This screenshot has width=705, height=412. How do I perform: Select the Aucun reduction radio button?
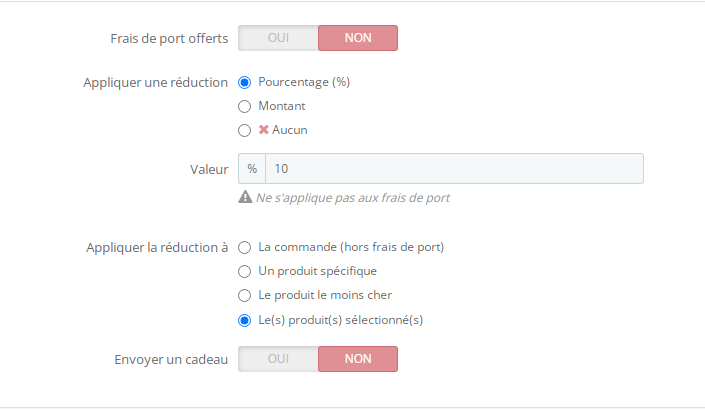(244, 130)
